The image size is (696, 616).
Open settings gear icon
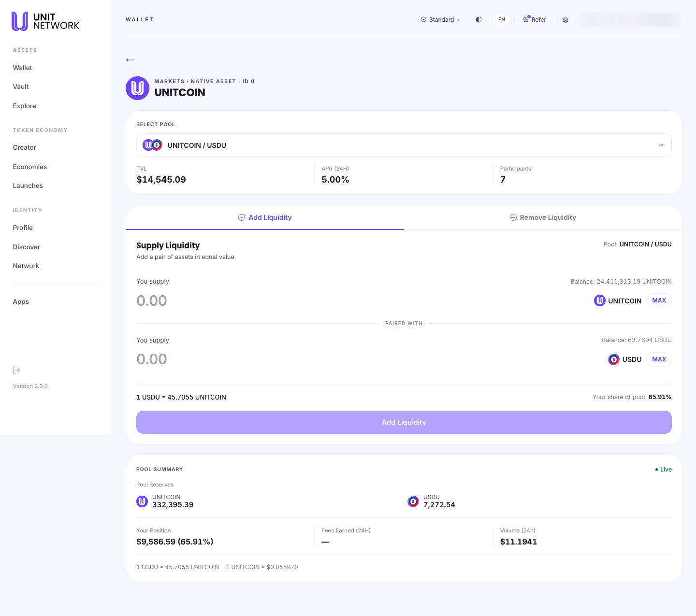tap(565, 20)
